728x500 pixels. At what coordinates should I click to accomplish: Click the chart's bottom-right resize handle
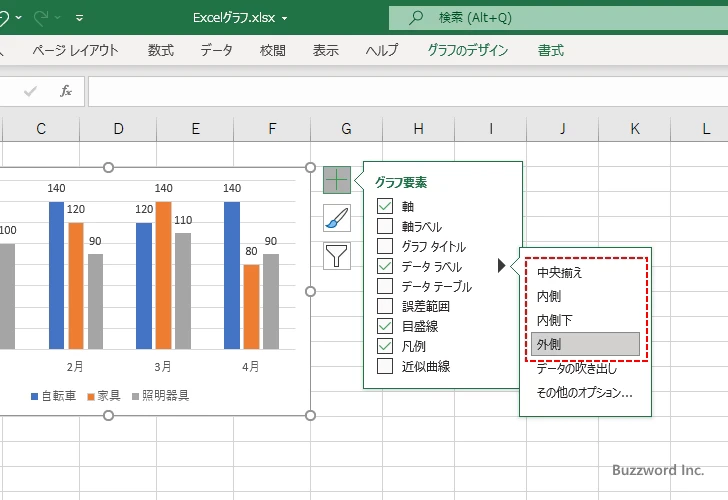point(311,416)
